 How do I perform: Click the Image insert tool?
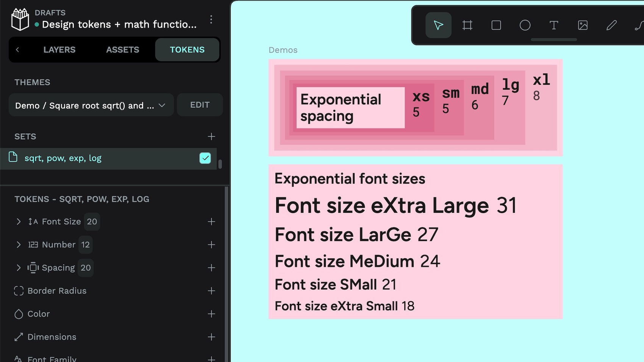(583, 25)
